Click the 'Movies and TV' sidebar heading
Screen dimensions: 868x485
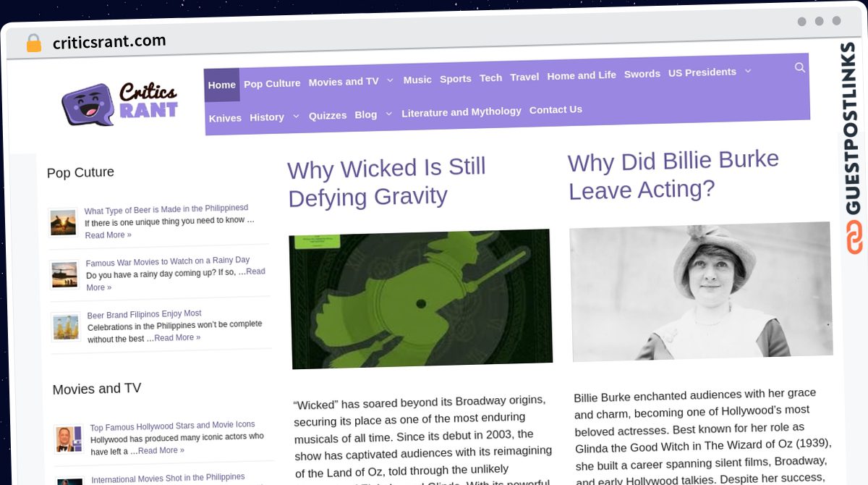tap(96, 389)
